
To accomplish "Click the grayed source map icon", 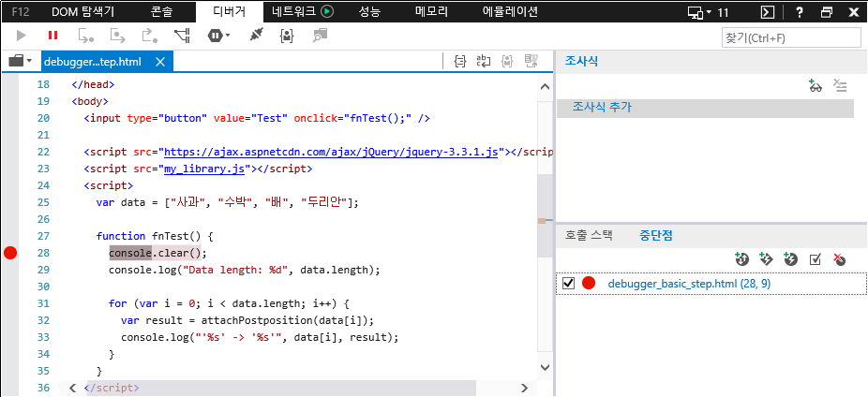I will point(531,62).
